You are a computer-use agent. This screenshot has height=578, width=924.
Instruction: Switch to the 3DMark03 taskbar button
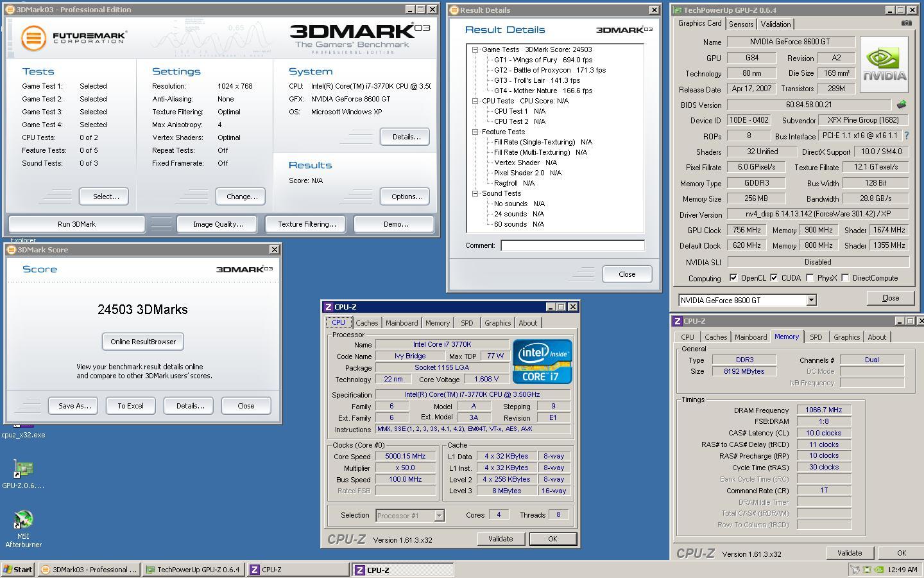[x=89, y=570]
